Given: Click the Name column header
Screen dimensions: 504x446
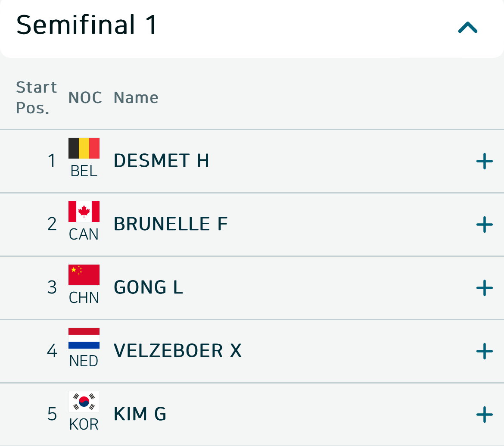Looking at the screenshot, I should (136, 98).
